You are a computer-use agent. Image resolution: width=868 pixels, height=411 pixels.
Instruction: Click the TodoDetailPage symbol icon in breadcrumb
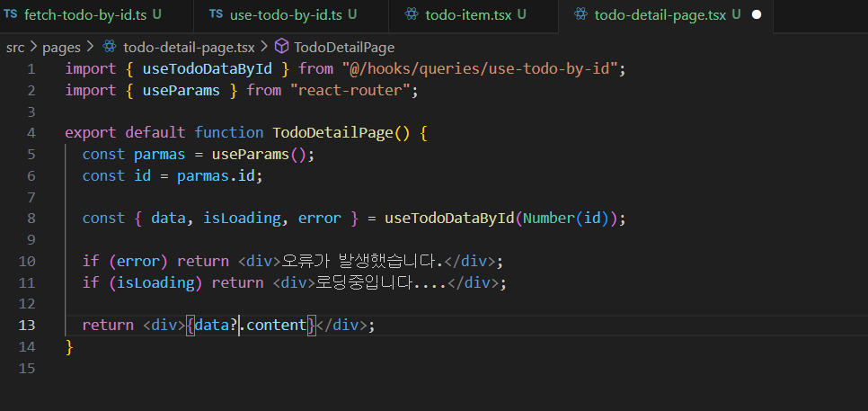coord(280,47)
